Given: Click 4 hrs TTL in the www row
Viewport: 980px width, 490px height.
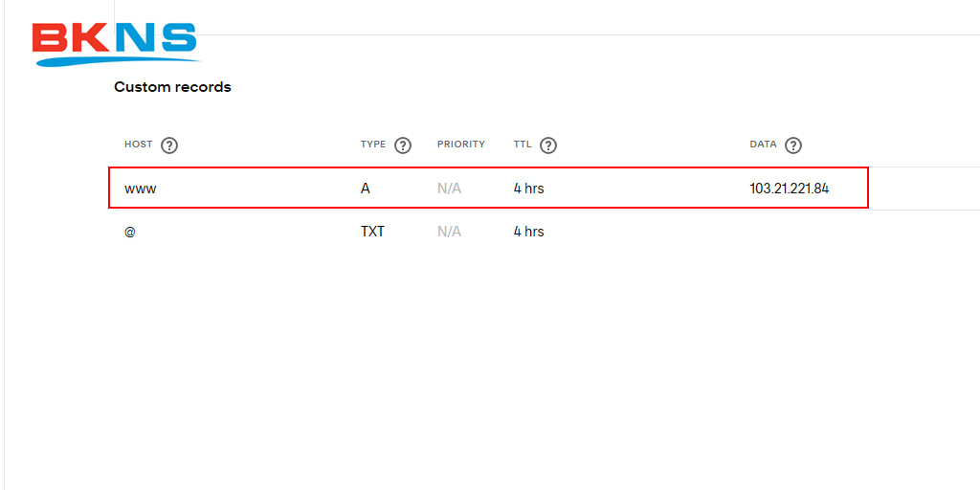Looking at the screenshot, I should point(528,189).
